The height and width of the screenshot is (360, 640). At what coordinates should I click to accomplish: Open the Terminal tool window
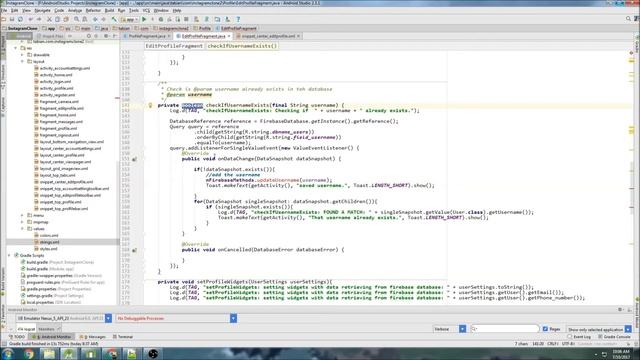point(123,337)
